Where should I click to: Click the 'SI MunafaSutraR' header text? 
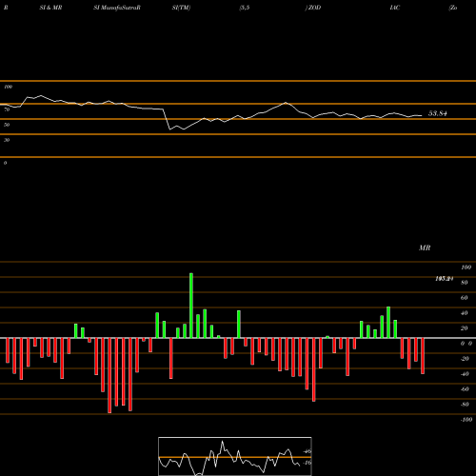pyautogui.click(x=117, y=8)
